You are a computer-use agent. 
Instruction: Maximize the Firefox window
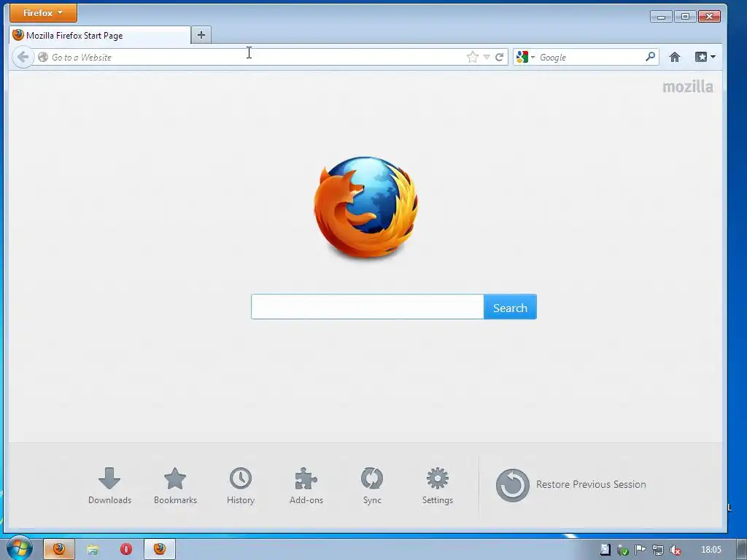pyautogui.click(x=685, y=17)
